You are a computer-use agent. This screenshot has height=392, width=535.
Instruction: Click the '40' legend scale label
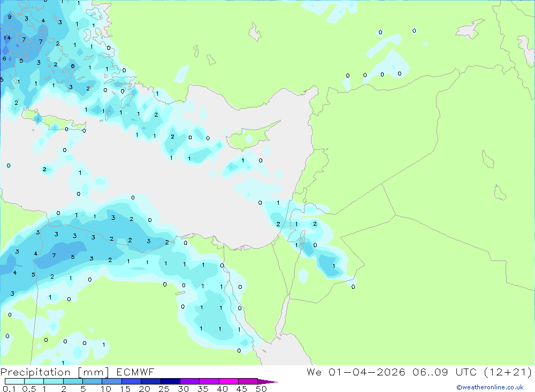tap(223, 389)
